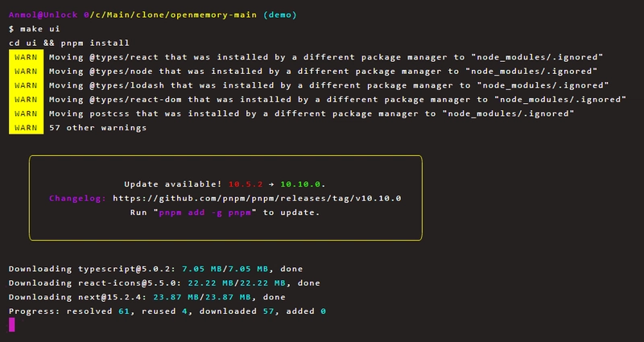The image size is (644, 342).
Task: Click the "cd ui && pnpm install" line
Action: coord(68,43)
